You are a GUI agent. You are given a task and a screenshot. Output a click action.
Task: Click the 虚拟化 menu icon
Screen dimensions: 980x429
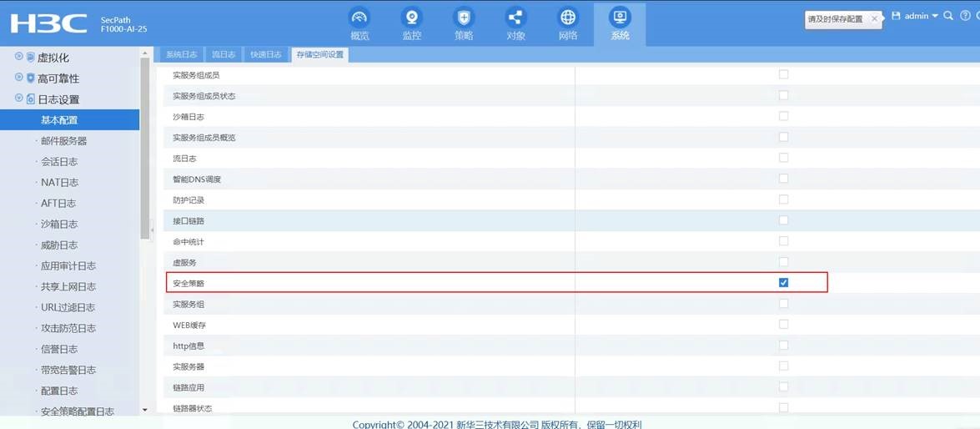(30, 58)
